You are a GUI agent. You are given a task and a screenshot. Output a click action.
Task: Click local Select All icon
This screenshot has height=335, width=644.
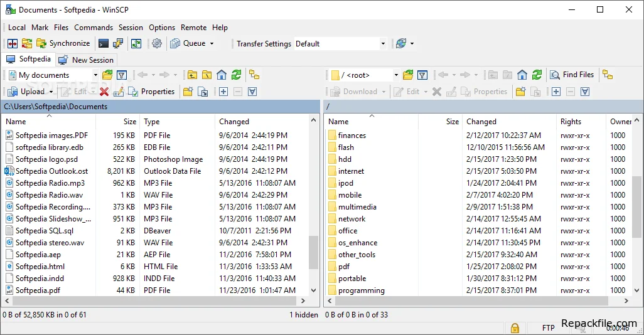pos(252,92)
